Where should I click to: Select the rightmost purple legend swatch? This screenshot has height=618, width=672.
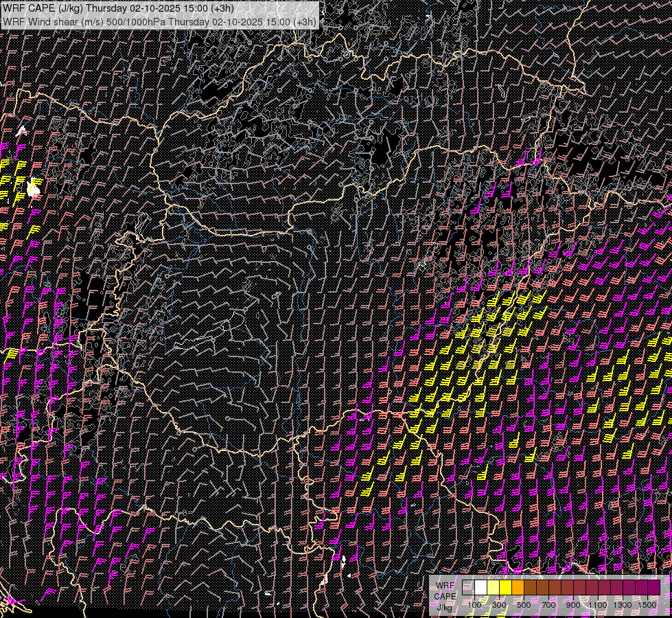tap(653, 588)
